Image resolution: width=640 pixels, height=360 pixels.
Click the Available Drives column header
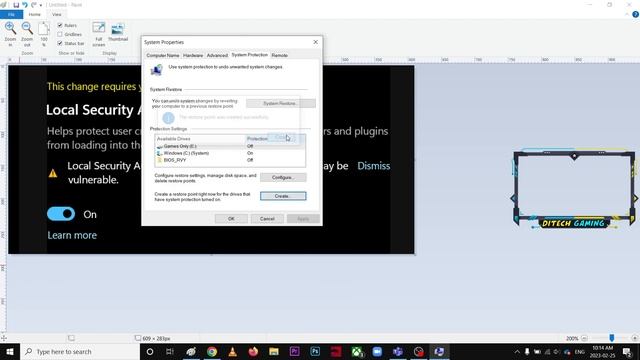coord(200,139)
